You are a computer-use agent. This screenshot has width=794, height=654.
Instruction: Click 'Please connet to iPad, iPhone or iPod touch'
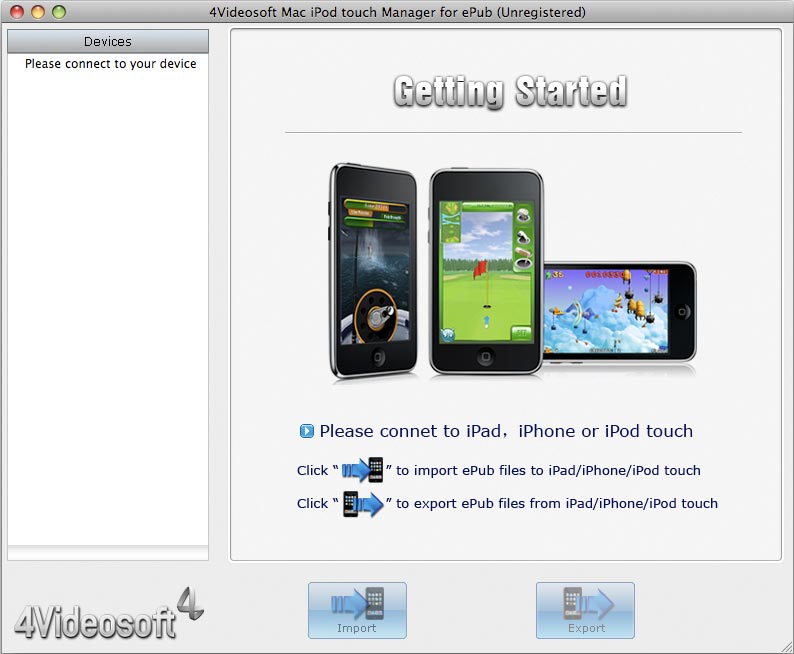click(x=506, y=431)
